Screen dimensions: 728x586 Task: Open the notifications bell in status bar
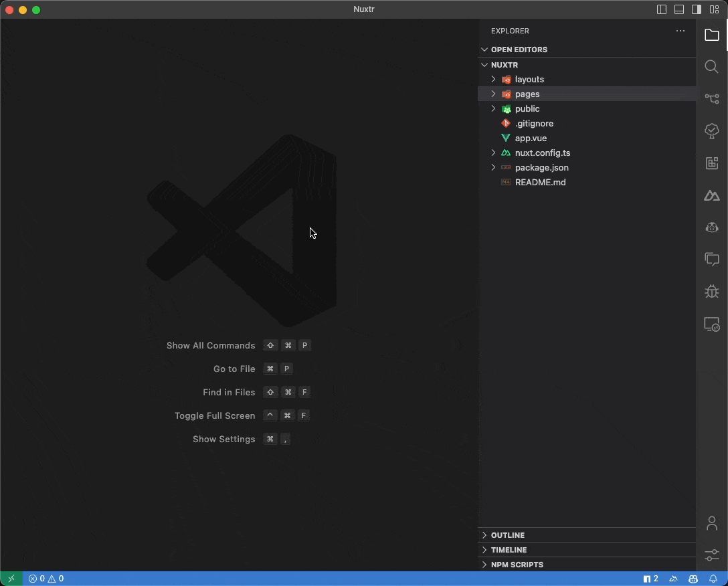point(713,579)
